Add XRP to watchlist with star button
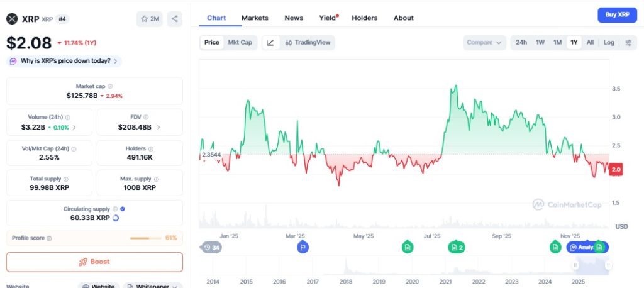 (x=150, y=19)
